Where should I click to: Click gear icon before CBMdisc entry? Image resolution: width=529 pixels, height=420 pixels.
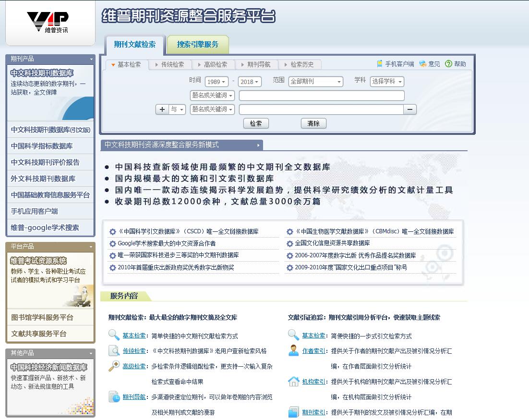[290, 232]
